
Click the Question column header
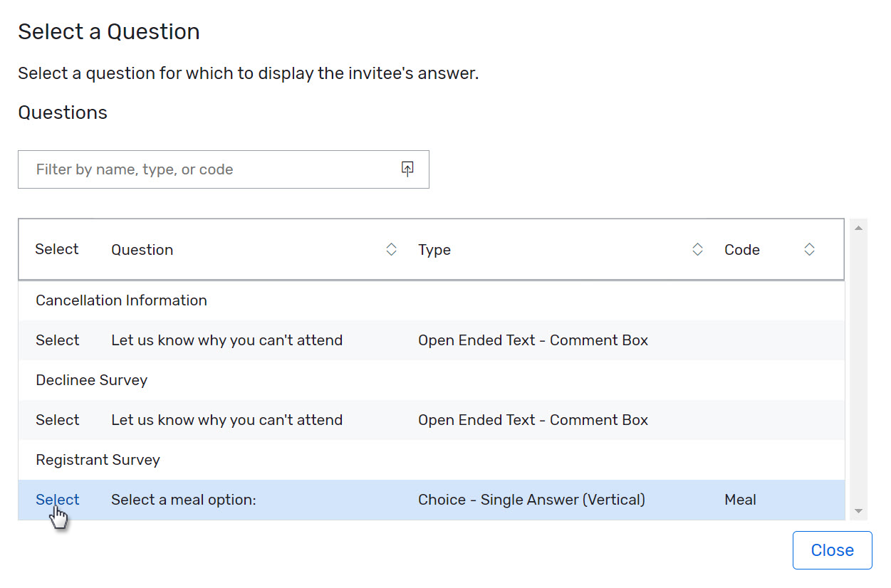142,249
